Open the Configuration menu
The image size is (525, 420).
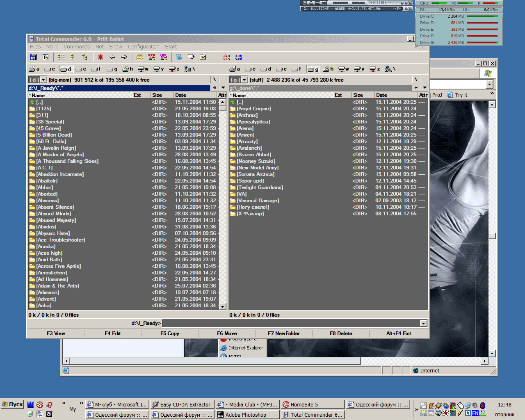144,46
